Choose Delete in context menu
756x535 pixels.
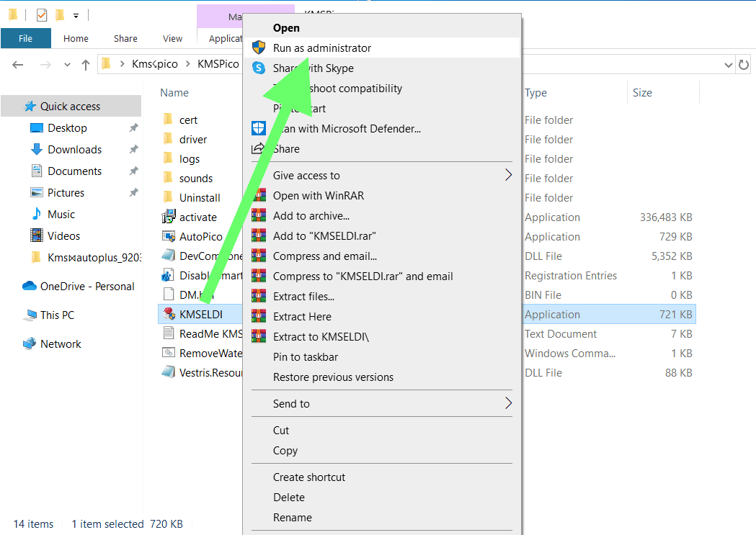click(x=382, y=498)
